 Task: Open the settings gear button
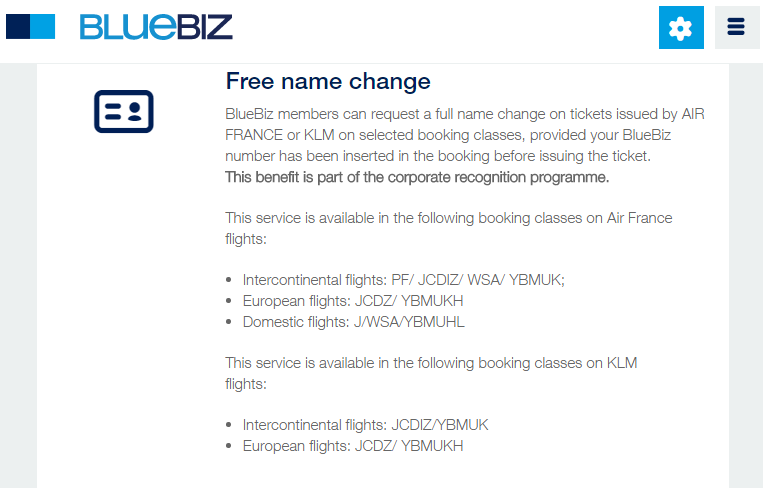pyautogui.click(x=681, y=27)
